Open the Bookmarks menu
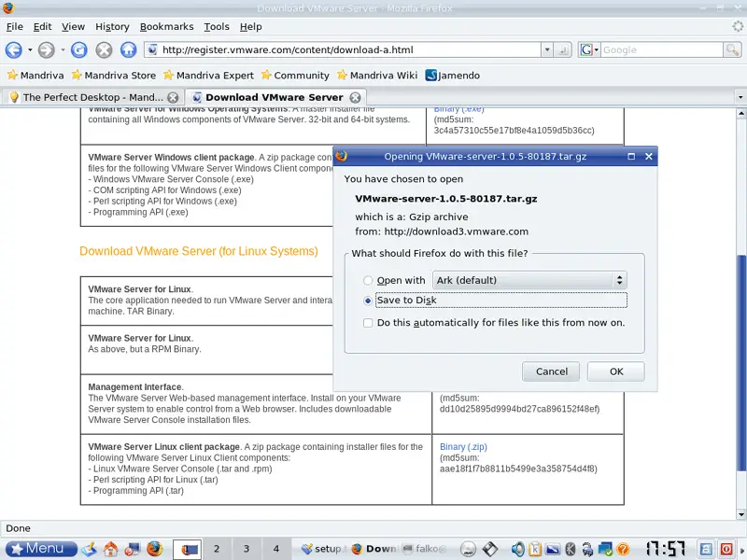747x560 pixels. 167,27
